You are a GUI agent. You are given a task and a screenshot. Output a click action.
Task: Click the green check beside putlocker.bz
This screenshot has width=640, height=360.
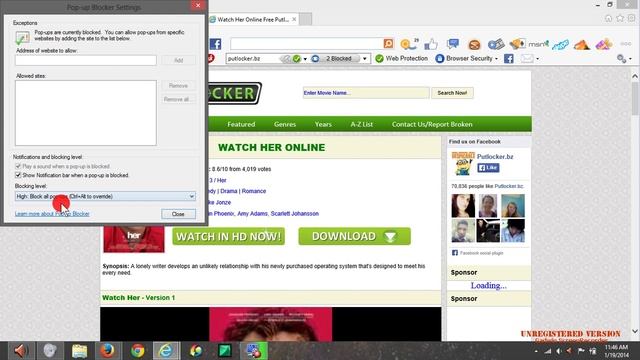pos(296,59)
